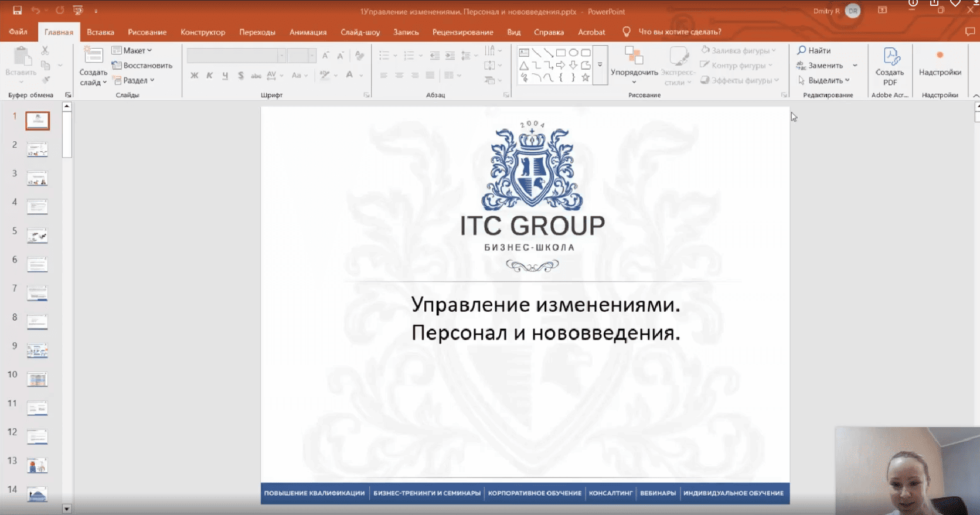The height and width of the screenshot is (515, 980).
Task: Click the Save icon in the quick access toolbar
Action: [x=17, y=11]
